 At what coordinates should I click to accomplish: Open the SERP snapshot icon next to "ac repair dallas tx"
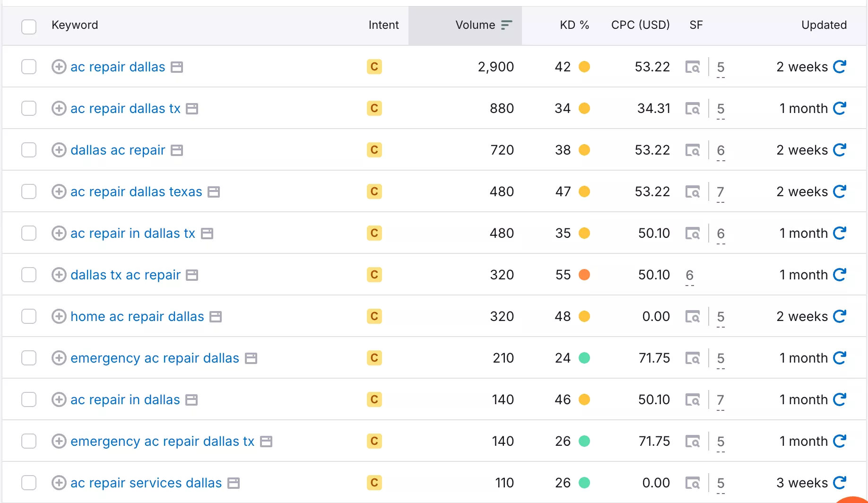[692, 109]
